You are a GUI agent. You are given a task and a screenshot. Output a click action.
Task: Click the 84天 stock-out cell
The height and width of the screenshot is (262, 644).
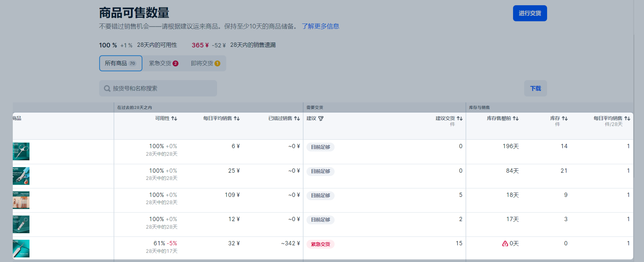point(512,171)
